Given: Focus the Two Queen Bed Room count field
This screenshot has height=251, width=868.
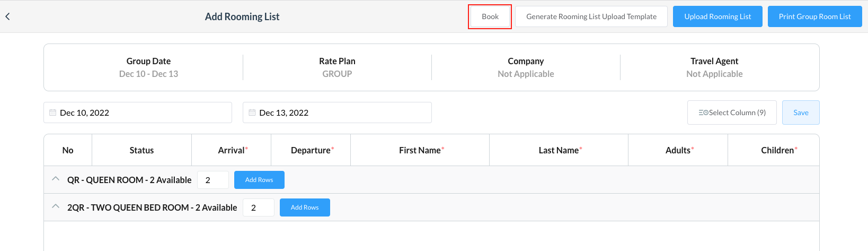Looking at the screenshot, I should click(x=258, y=207).
